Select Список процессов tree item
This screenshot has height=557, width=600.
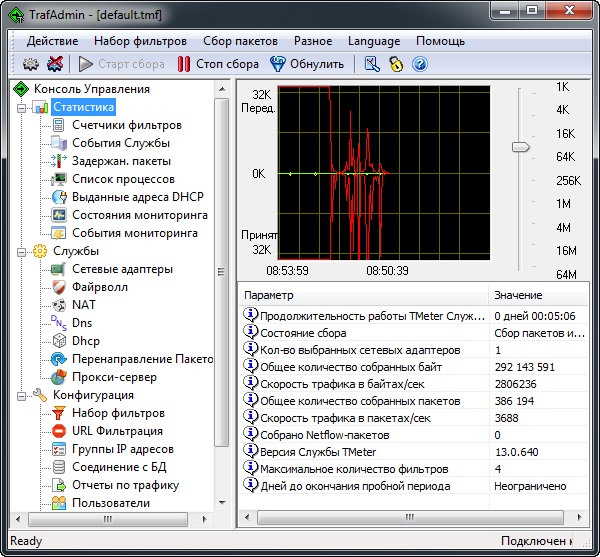pyautogui.click(x=123, y=179)
